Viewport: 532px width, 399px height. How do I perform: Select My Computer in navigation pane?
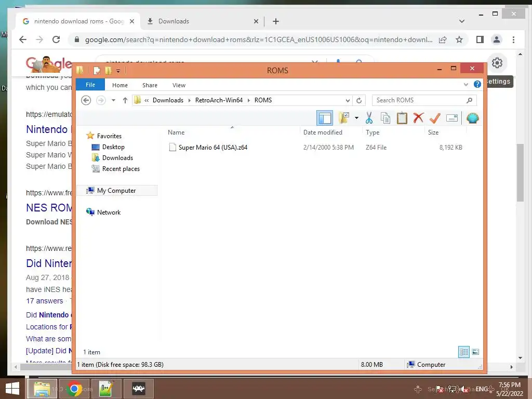pos(116,190)
